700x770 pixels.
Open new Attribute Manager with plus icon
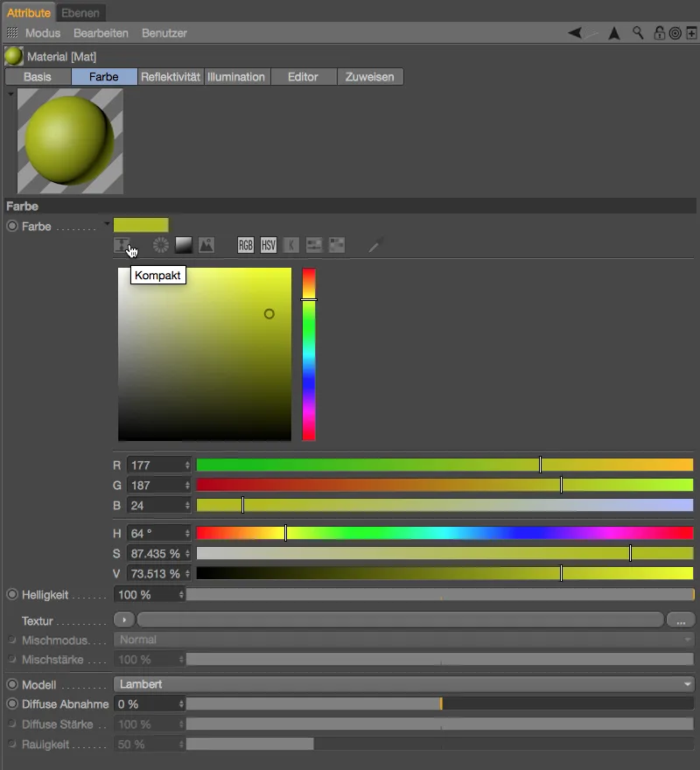point(691,33)
